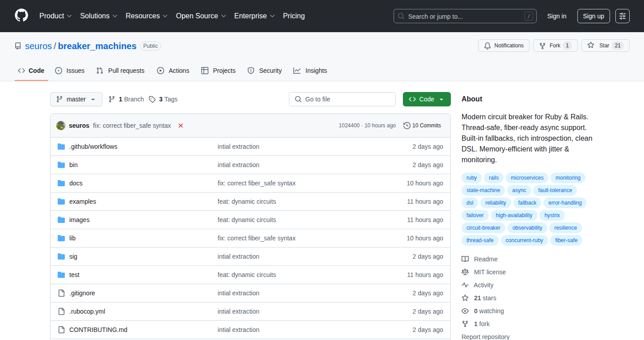Click the repository icon before seuros
Image resolution: width=644 pixels, height=340 pixels.
click(x=18, y=46)
